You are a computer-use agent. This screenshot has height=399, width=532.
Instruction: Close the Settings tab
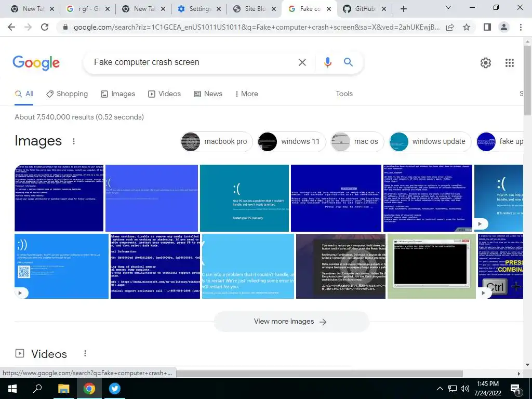coord(219,9)
